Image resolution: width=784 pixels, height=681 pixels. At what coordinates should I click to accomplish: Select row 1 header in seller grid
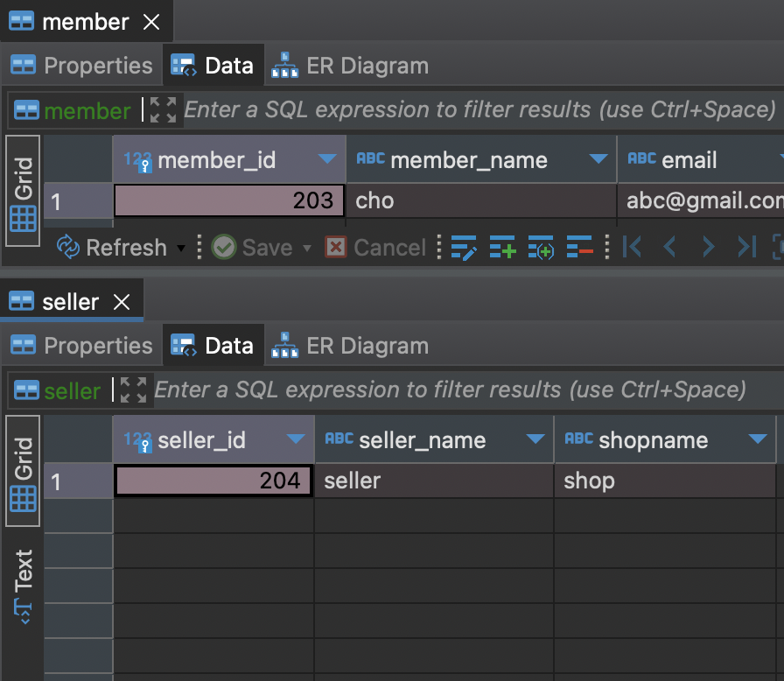click(78, 481)
